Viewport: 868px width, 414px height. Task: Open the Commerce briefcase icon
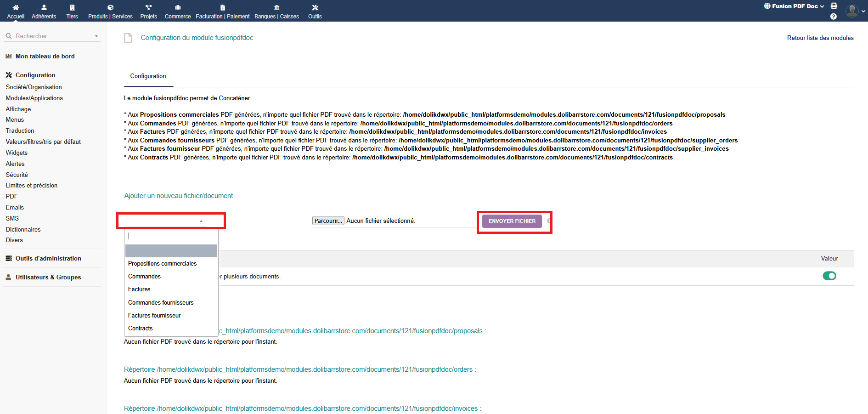click(178, 7)
